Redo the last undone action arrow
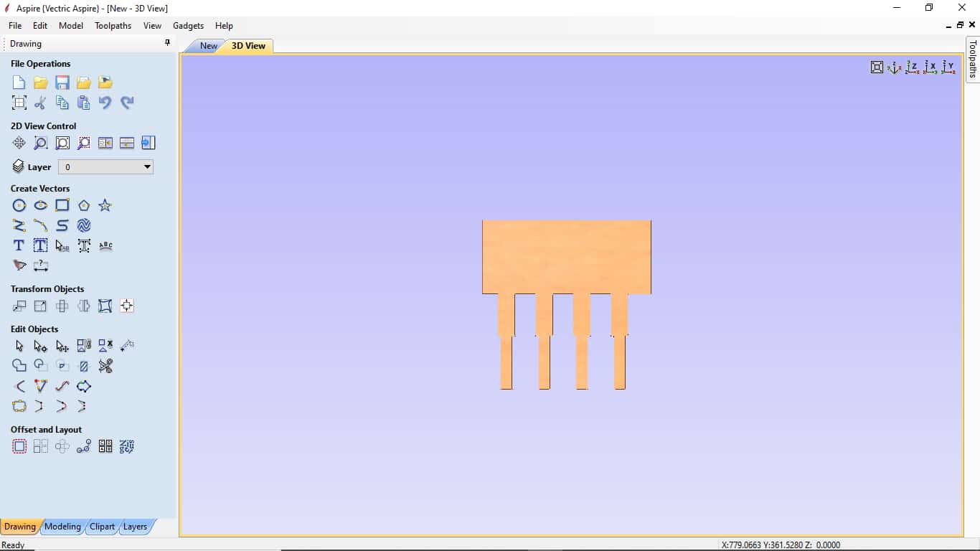Image resolution: width=980 pixels, height=551 pixels. coord(127,103)
